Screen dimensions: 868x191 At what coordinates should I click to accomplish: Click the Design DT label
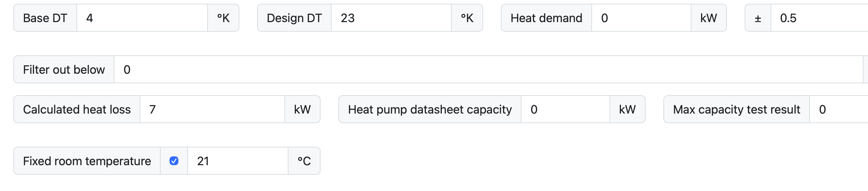[294, 18]
